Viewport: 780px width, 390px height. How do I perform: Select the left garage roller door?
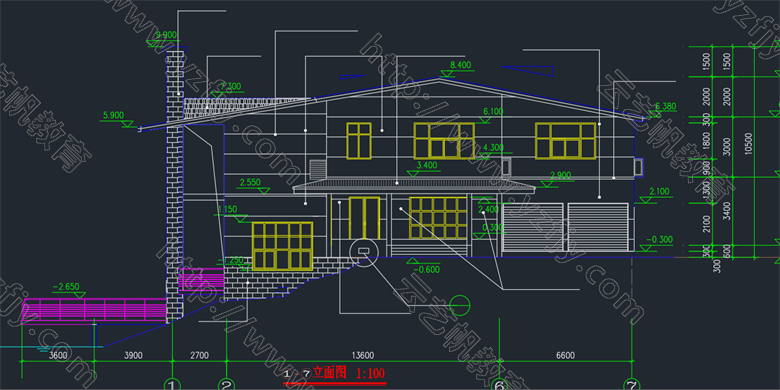pos(533,227)
